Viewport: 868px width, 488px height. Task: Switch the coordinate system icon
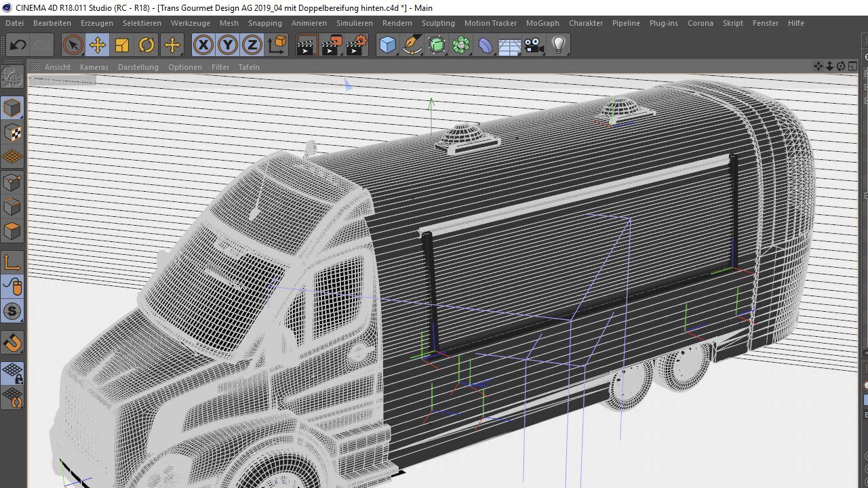277,45
